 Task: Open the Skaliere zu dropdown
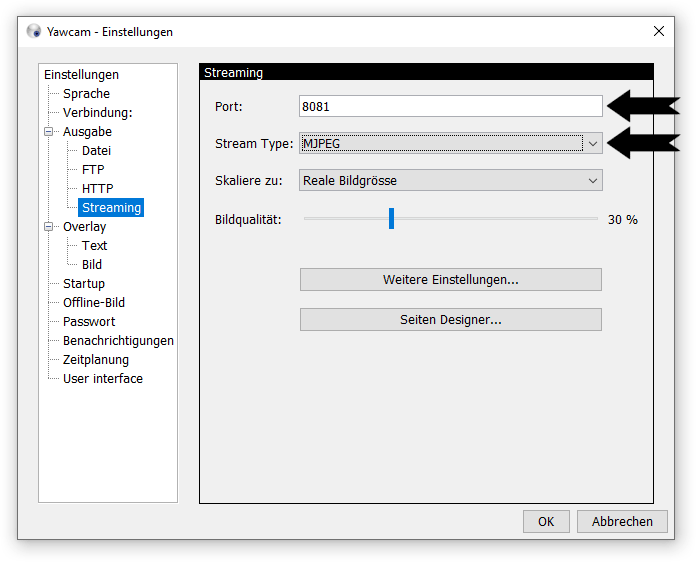[x=592, y=181]
